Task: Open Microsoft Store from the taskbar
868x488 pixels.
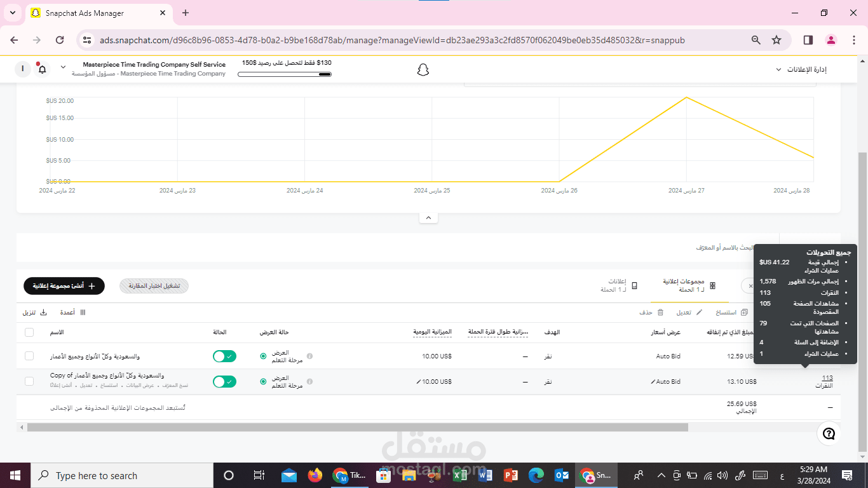Action: click(383, 475)
